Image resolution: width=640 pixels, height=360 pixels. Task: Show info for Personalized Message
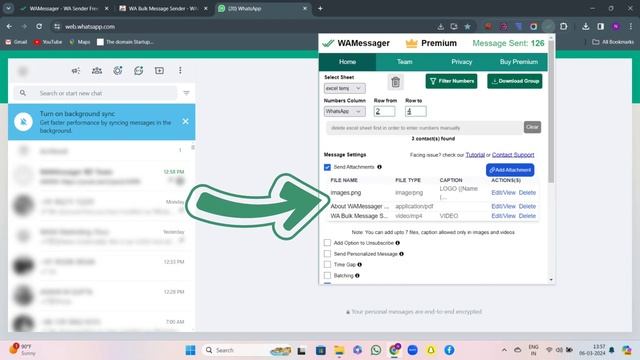402,254
